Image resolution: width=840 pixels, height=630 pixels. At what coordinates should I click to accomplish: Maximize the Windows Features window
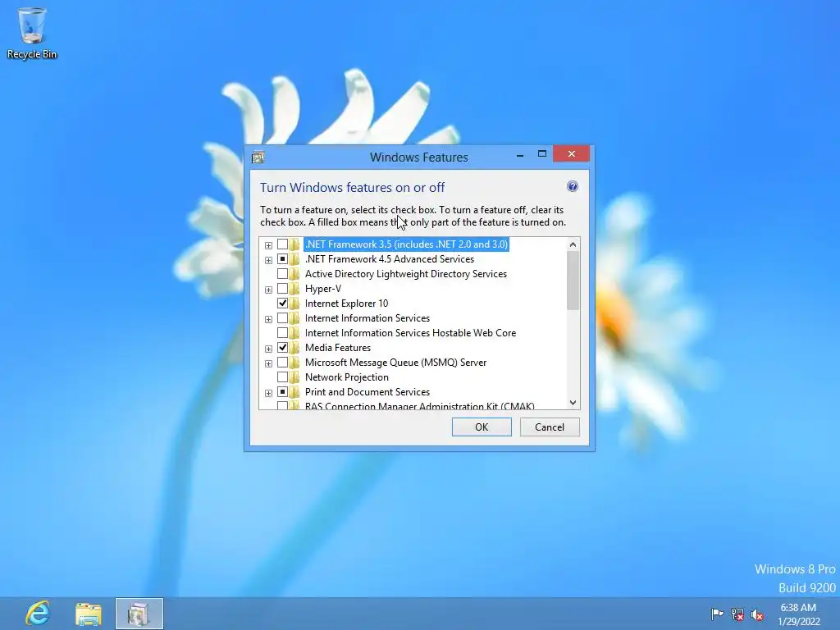(541, 153)
